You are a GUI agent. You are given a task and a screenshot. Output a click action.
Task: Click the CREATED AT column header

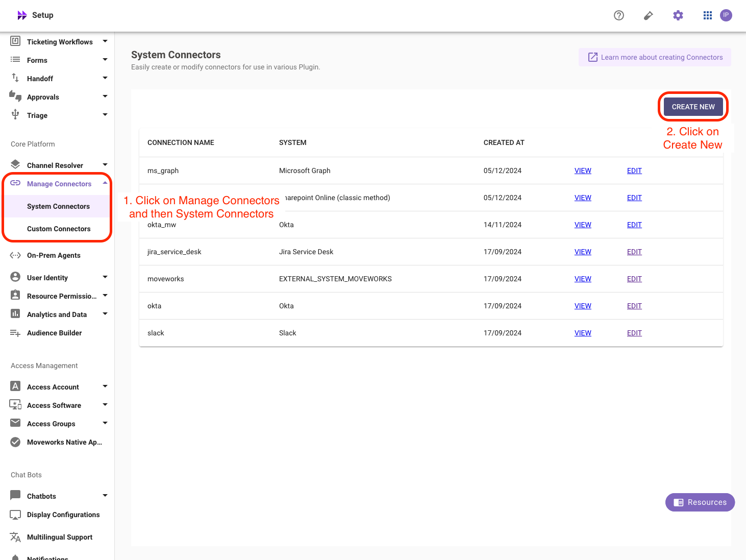(x=504, y=142)
